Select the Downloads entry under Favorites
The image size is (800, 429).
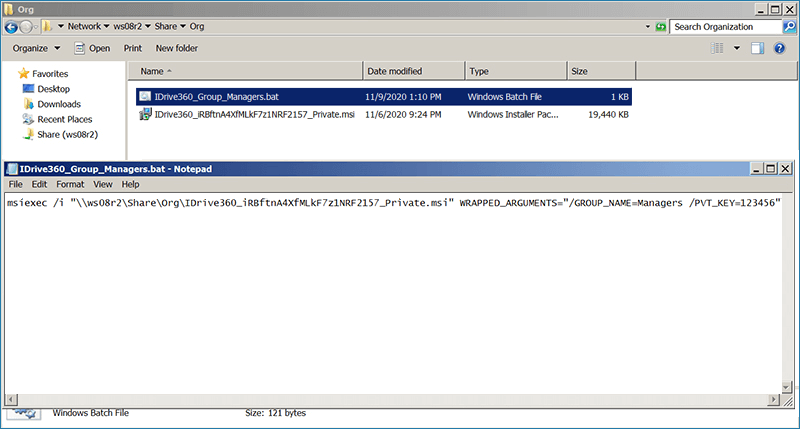pyautogui.click(x=59, y=104)
